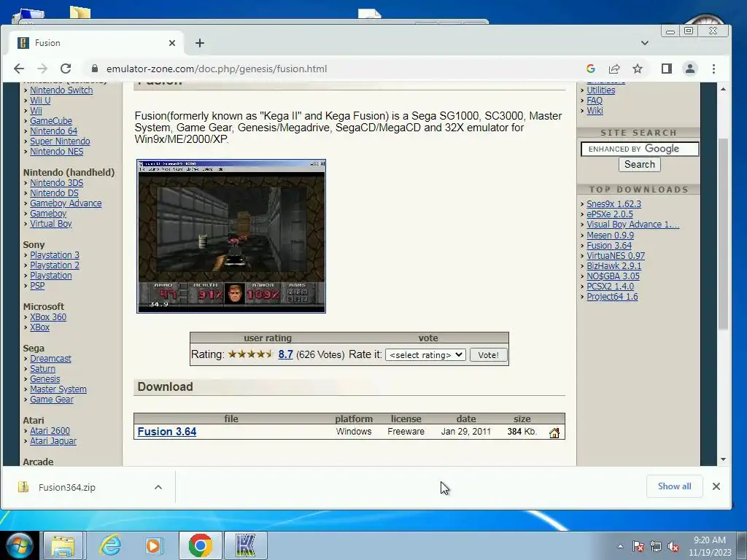This screenshot has width=747, height=560.
Task: Open the Windows Start menu
Action: [20, 545]
